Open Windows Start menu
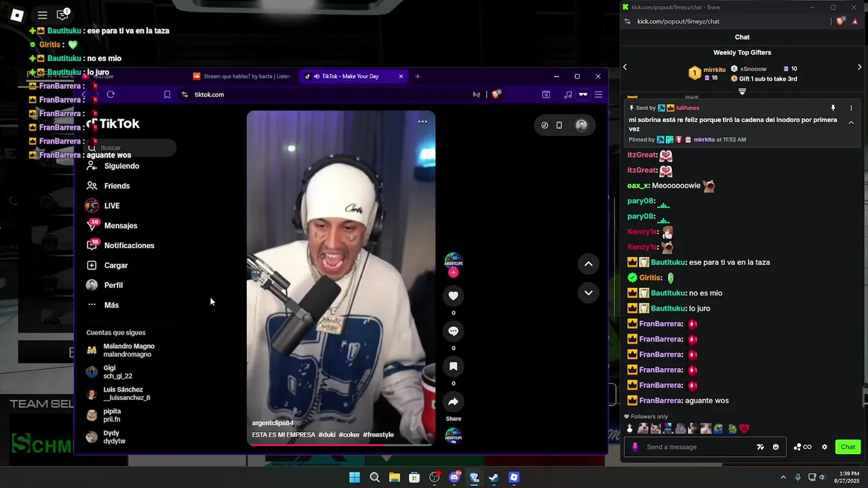The width and height of the screenshot is (868, 488). point(354,477)
